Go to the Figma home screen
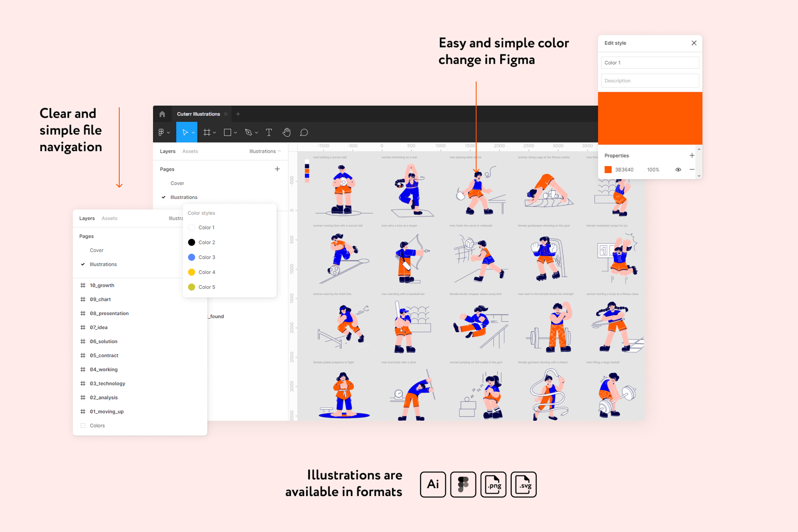 coord(162,114)
